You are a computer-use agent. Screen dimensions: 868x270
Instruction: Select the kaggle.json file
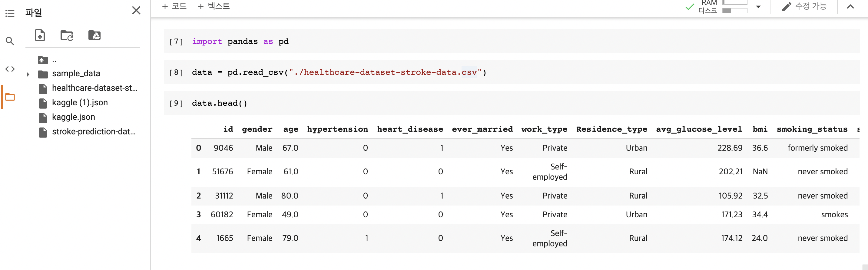74,117
